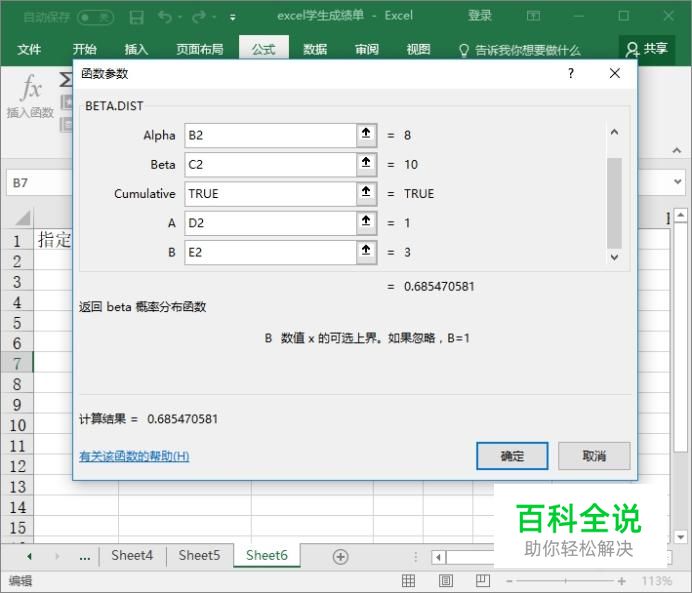Click the collapse range icon for Cumulative
This screenshot has width=692, height=593.
pyautogui.click(x=366, y=192)
